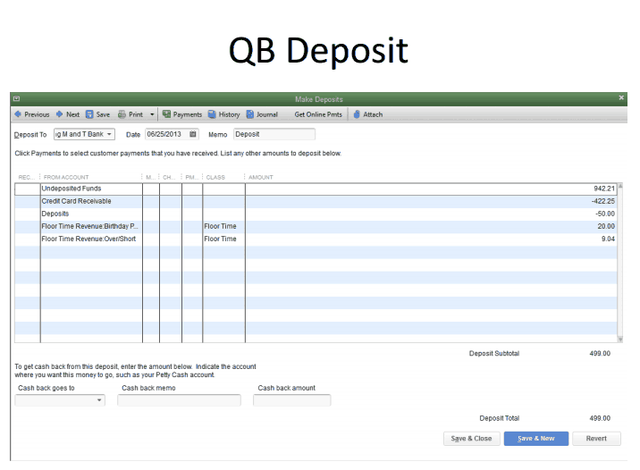Open the Print dropdown arrow

152,114
